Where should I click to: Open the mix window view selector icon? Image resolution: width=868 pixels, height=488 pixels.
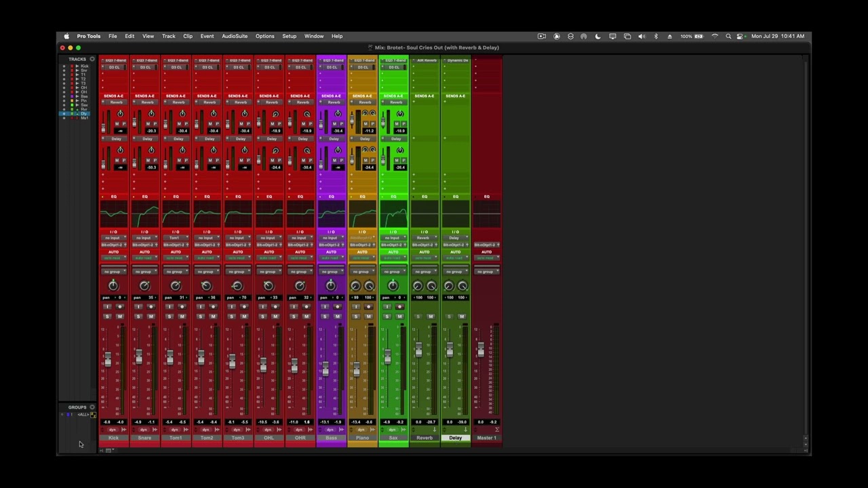point(108,450)
